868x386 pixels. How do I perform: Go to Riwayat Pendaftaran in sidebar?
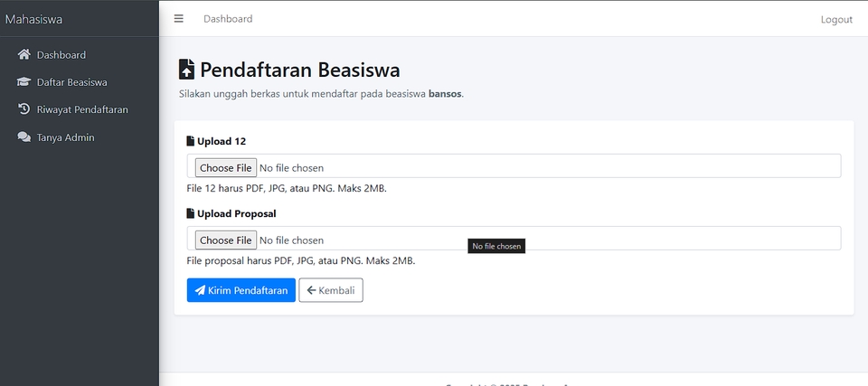tap(81, 109)
